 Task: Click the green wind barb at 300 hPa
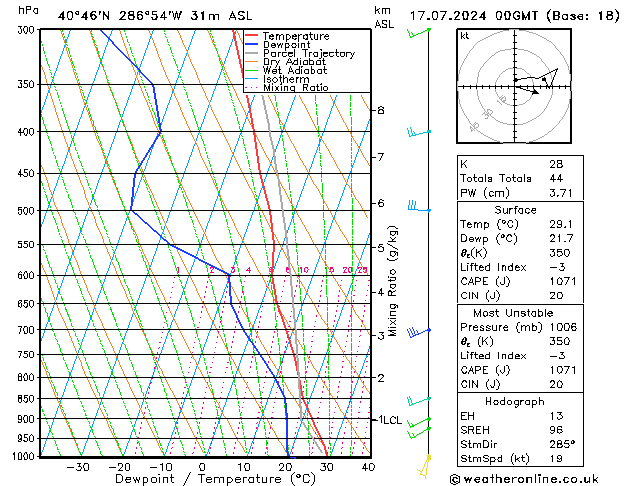pyautogui.click(x=418, y=33)
